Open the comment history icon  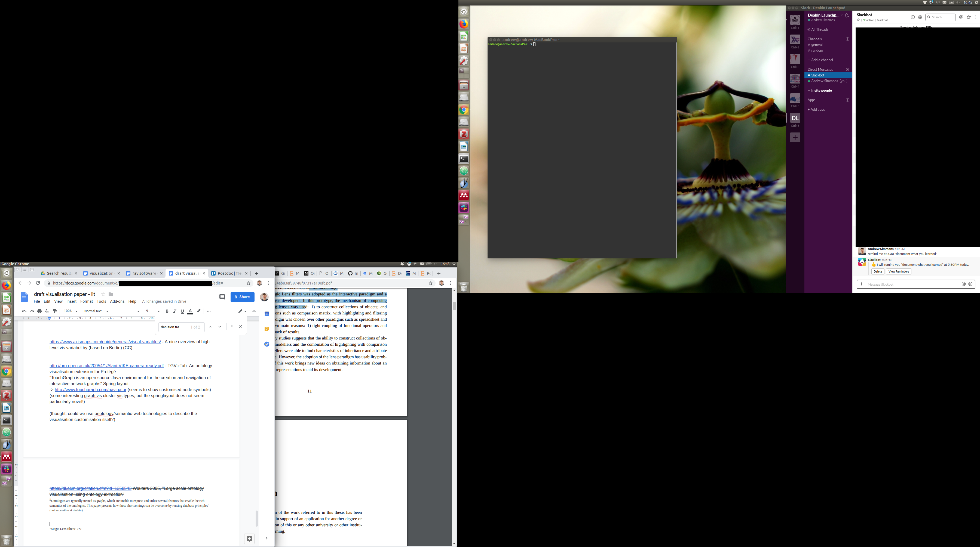pyautogui.click(x=222, y=297)
